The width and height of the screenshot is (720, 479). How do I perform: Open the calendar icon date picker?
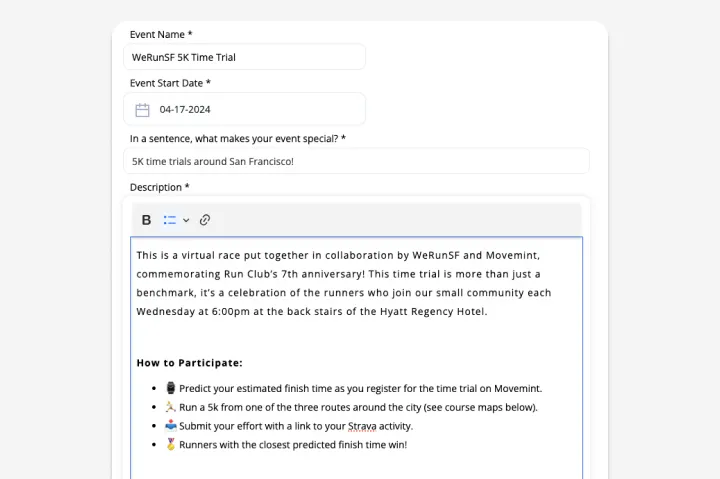tap(142, 110)
